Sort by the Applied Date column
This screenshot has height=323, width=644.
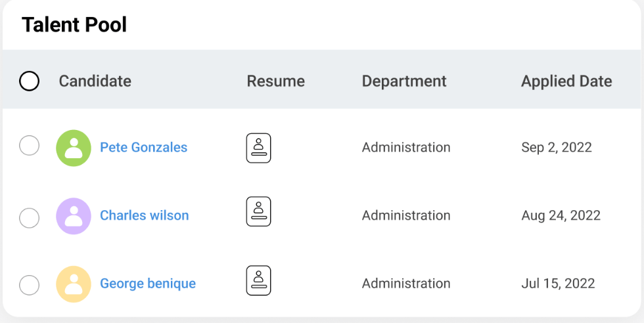point(566,81)
